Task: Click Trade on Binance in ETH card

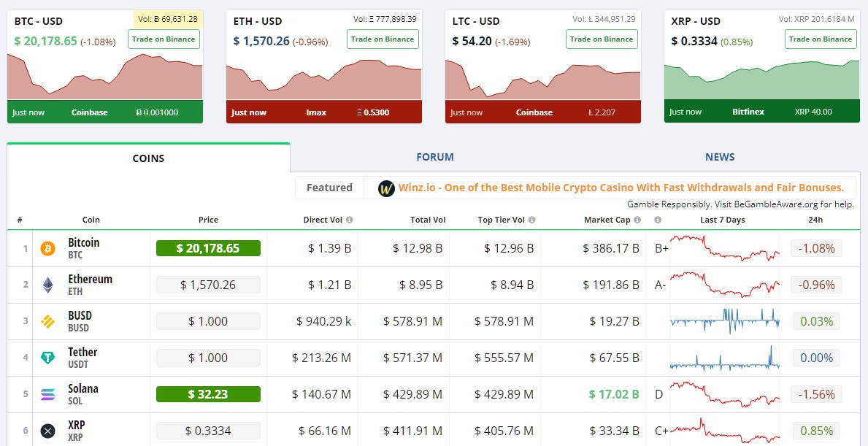Action: pos(383,39)
